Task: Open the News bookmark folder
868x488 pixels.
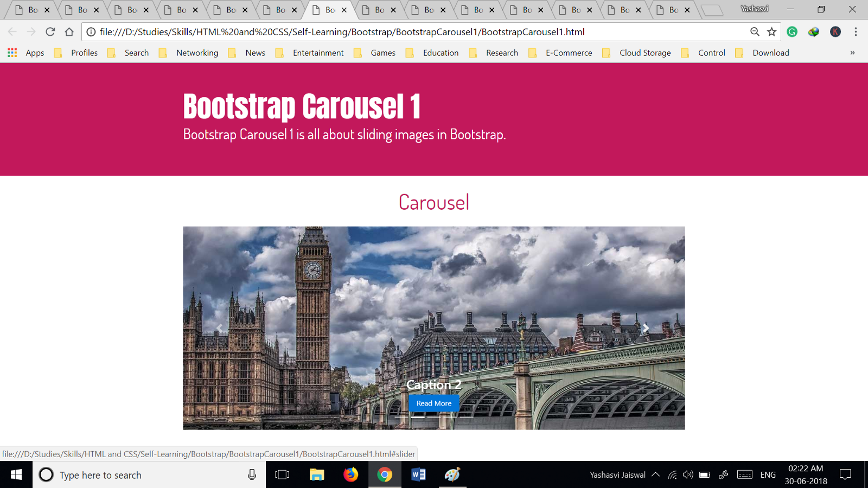Action: pyautogui.click(x=247, y=53)
